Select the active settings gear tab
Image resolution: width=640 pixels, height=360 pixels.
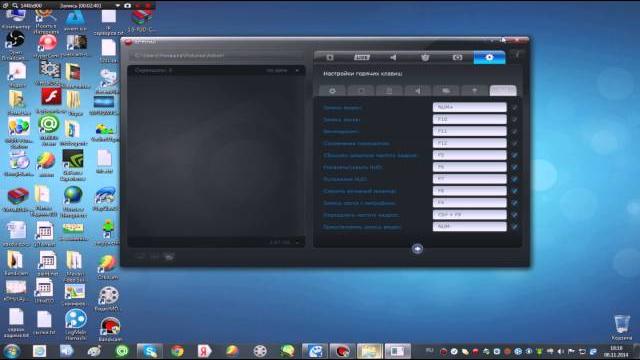[489, 58]
